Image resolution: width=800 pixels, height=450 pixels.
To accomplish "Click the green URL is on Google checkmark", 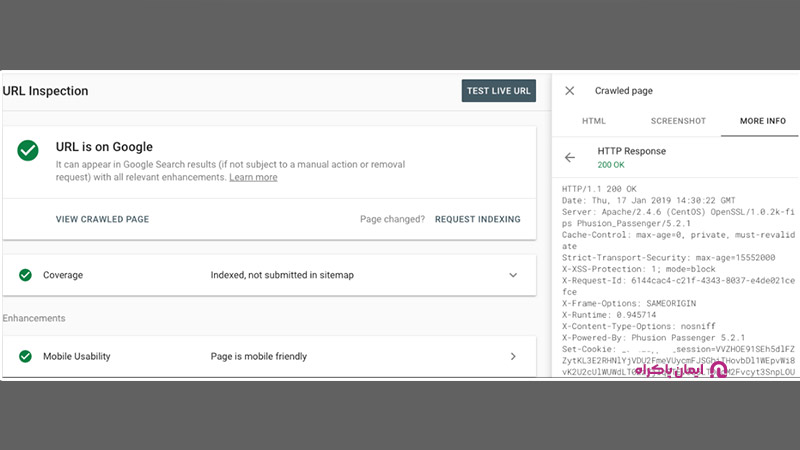I will coord(28,151).
